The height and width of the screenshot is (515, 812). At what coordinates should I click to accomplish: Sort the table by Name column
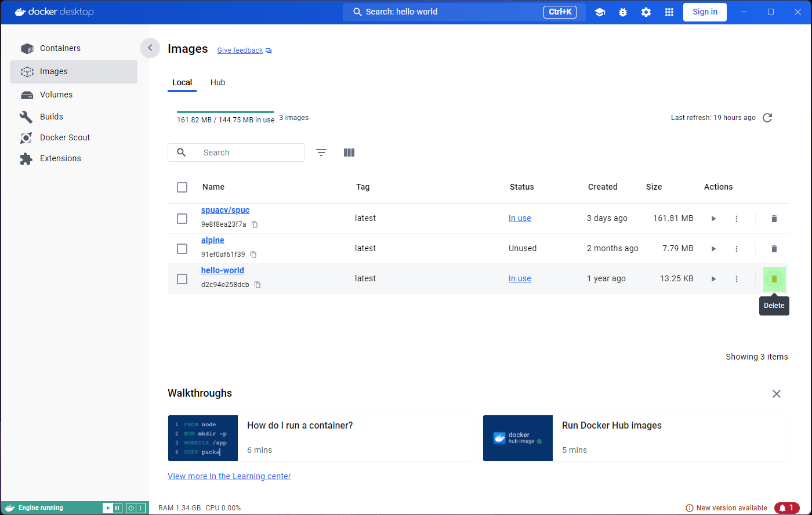click(x=213, y=187)
